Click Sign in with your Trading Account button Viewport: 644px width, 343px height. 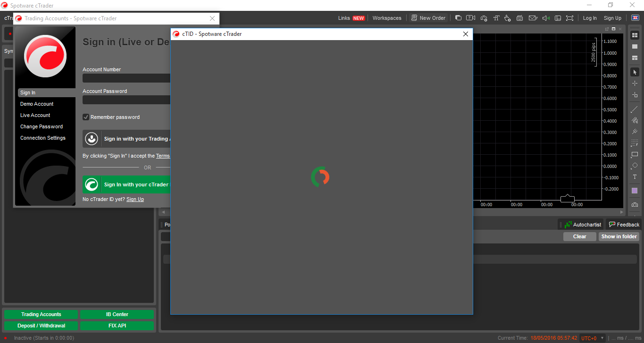(x=126, y=139)
